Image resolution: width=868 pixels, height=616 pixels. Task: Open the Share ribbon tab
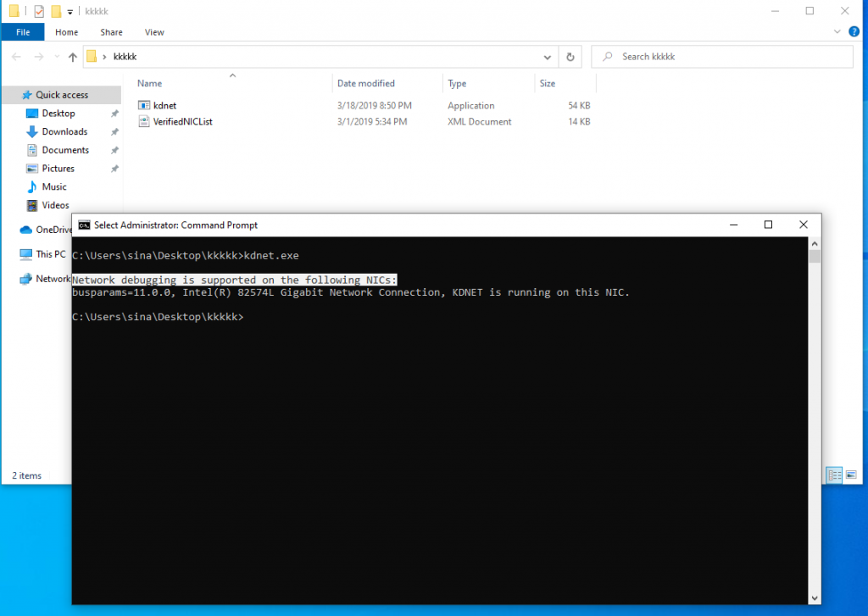pyautogui.click(x=111, y=32)
